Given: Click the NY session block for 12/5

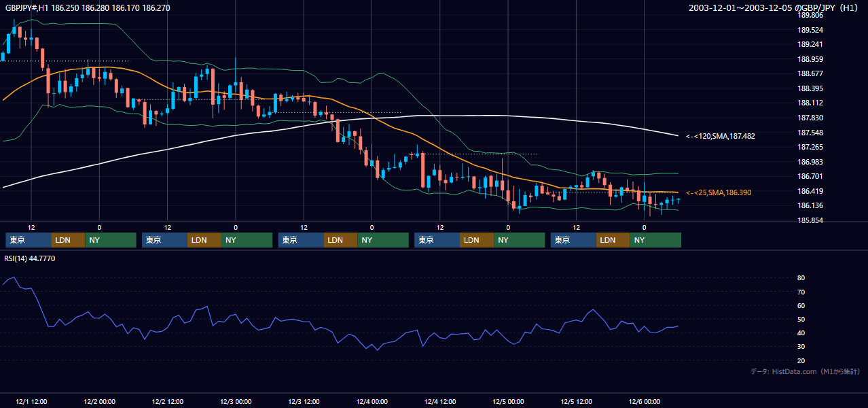Looking at the screenshot, I should (x=655, y=240).
